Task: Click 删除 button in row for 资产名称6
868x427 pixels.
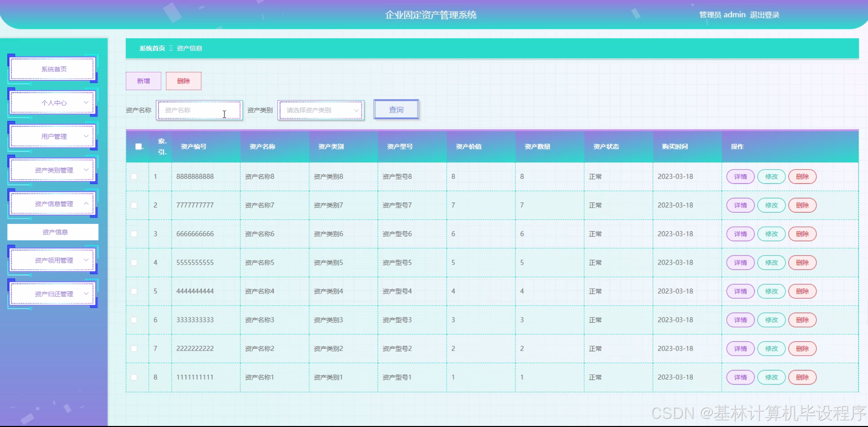Action: point(802,234)
